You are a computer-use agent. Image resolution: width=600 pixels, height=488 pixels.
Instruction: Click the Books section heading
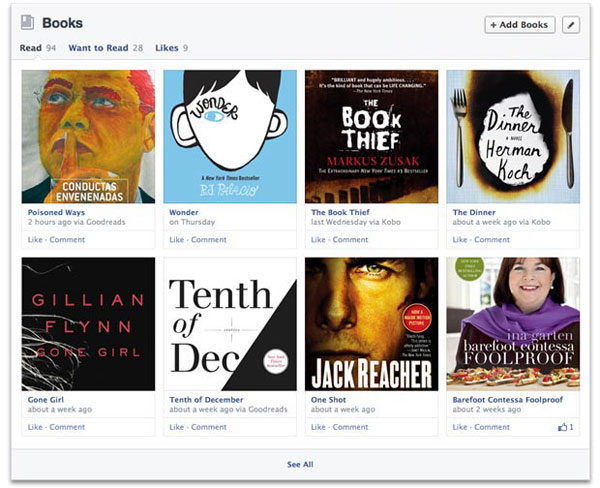(62, 23)
